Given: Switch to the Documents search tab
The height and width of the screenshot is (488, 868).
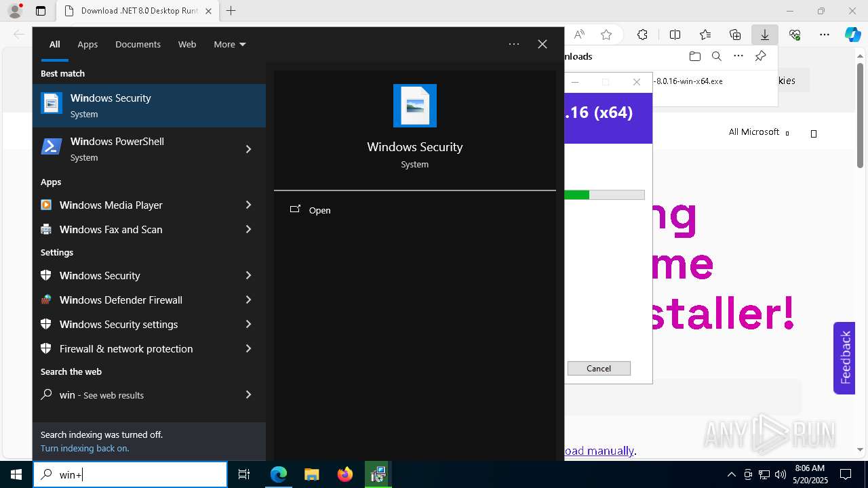Looking at the screenshot, I should 138,44.
